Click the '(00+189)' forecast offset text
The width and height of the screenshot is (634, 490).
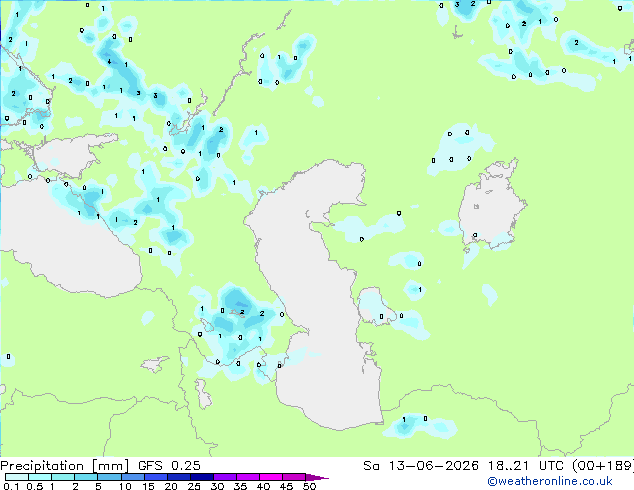click(603, 466)
